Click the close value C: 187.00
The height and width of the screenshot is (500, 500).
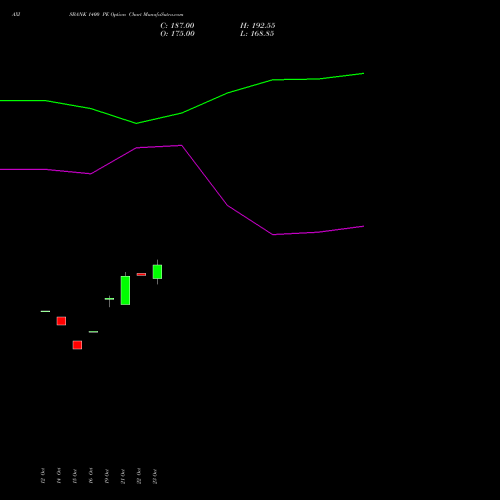click(177, 26)
